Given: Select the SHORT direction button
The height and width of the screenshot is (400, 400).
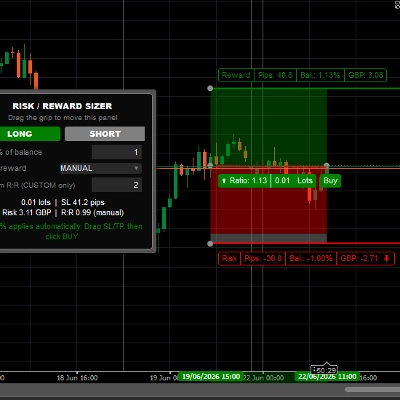Looking at the screenshot, I should point(105,134).
